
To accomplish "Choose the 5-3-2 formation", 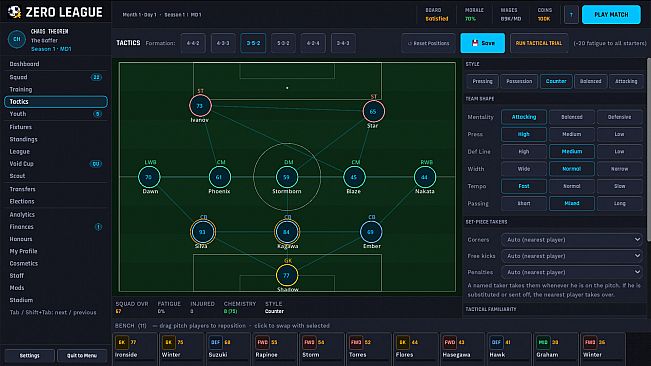I will click(283, 43).
